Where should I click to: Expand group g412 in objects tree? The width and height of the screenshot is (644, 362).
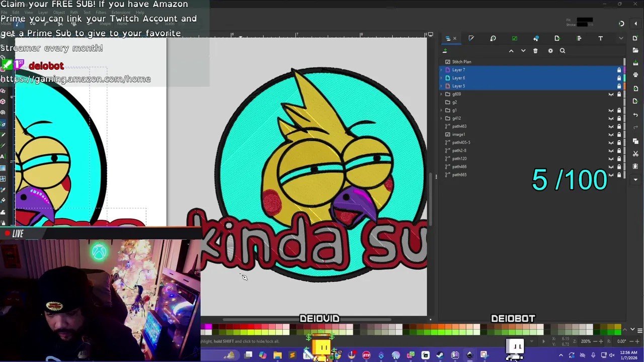442,118
